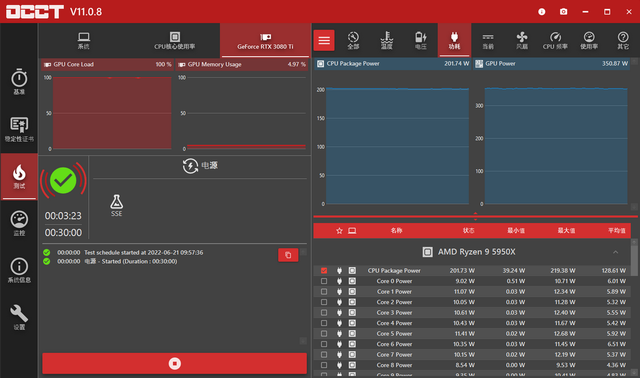Screen dimensions: 640x378
Task: Show 全部 all sensors tab
Action: point(353,40)
